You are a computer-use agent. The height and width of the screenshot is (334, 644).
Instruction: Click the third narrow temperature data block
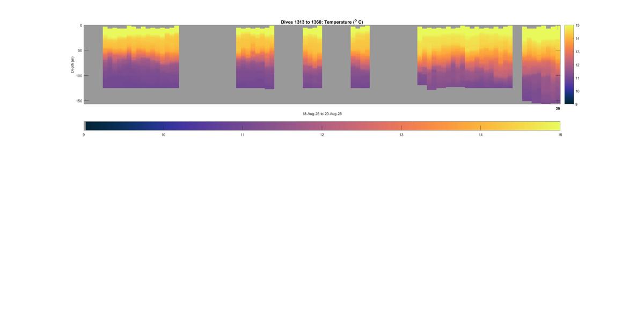[312, 57]
